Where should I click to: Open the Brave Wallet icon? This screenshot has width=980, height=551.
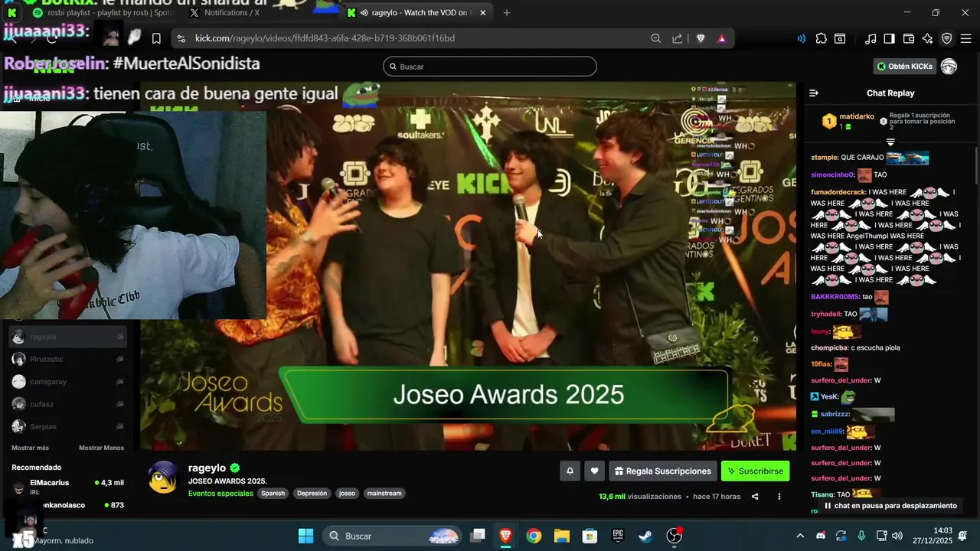point(909,38)
